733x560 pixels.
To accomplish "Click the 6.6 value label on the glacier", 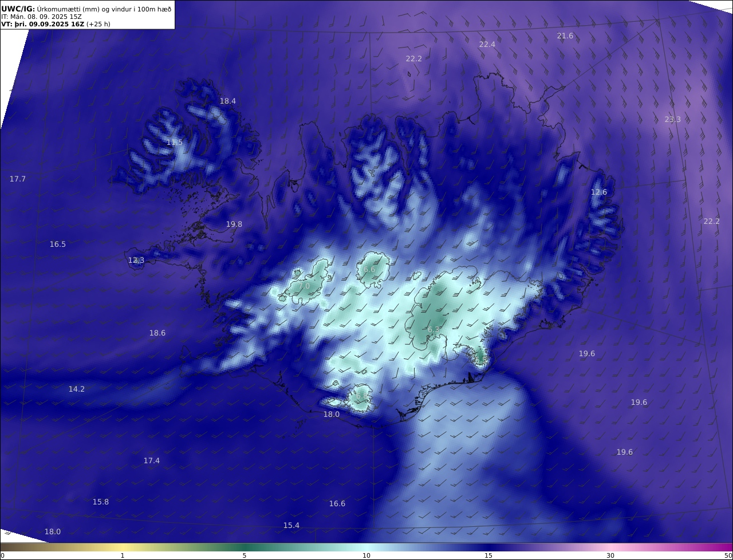I will click(369, 269).
